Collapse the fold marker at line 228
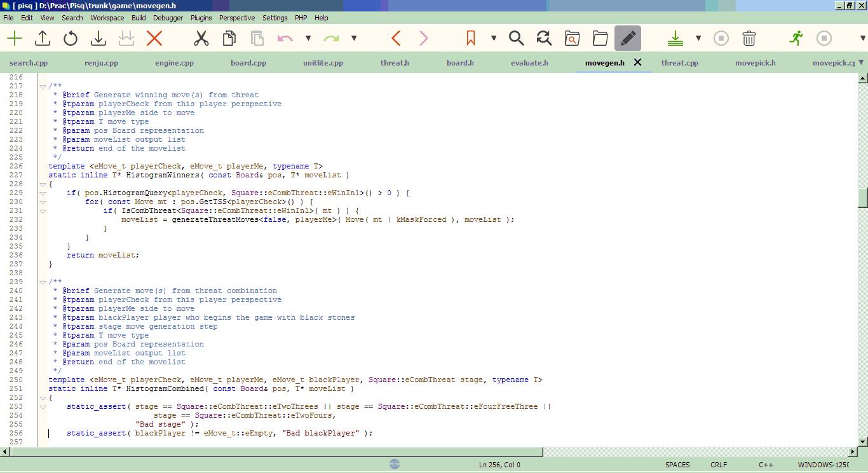 (43, 184)
